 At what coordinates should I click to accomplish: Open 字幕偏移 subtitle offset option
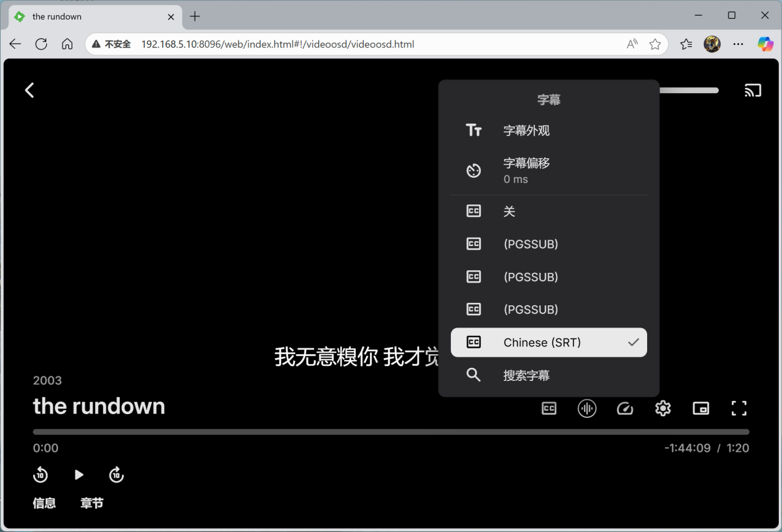(x=549, y=171)
